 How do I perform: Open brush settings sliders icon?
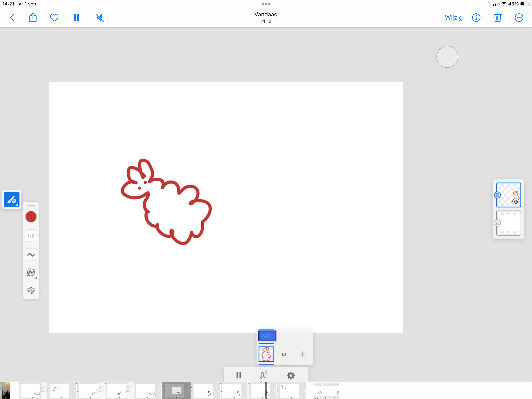tap(31, 290)
